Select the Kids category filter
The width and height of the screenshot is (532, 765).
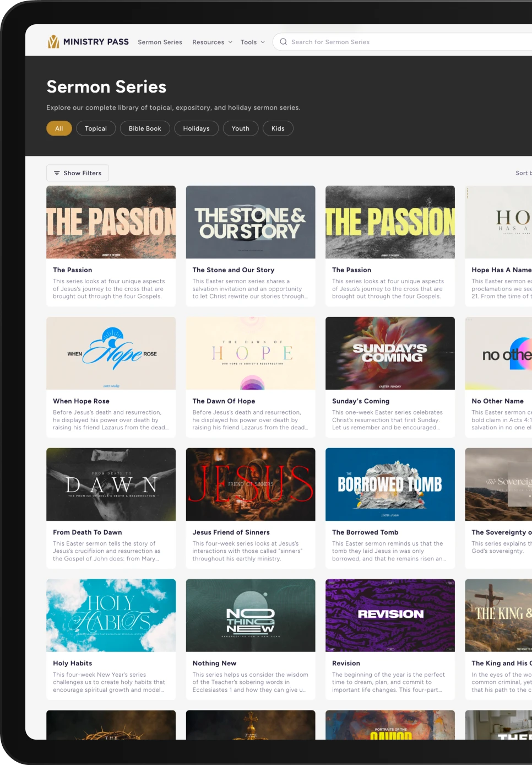278,128
